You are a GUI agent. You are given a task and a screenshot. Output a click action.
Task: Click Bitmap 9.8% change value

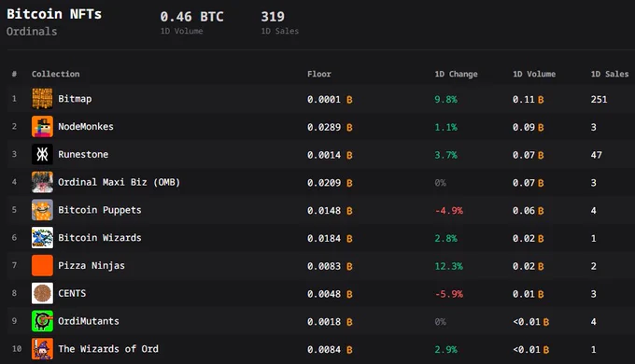point(445,99)
